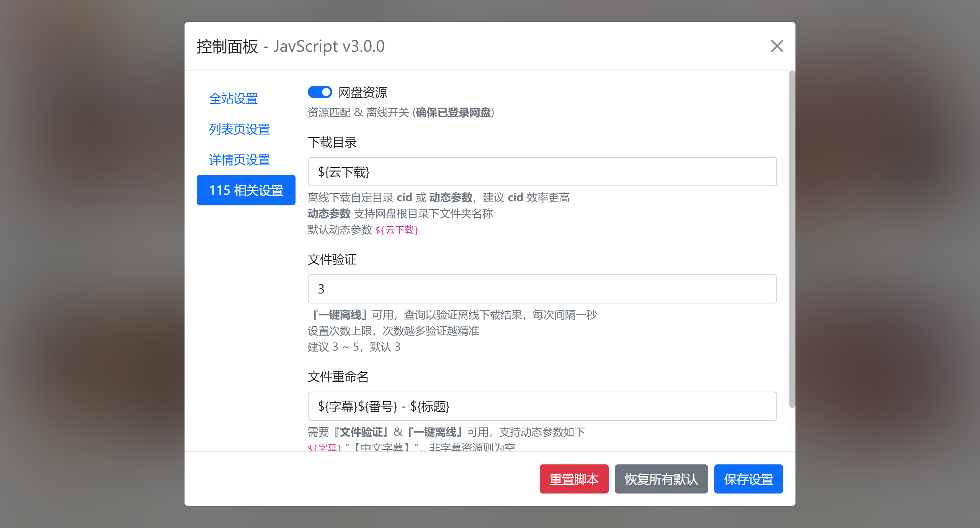Click the 文件验证 field label
Screen dimensions: 980x528
pyautogui.click(x=332, y=259)
